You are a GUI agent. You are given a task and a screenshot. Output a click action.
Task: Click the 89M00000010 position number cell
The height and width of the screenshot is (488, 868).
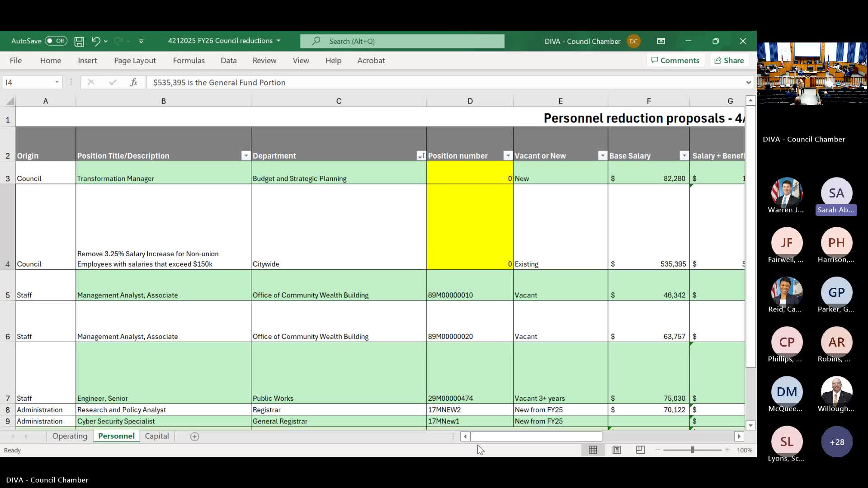(470, 285)
